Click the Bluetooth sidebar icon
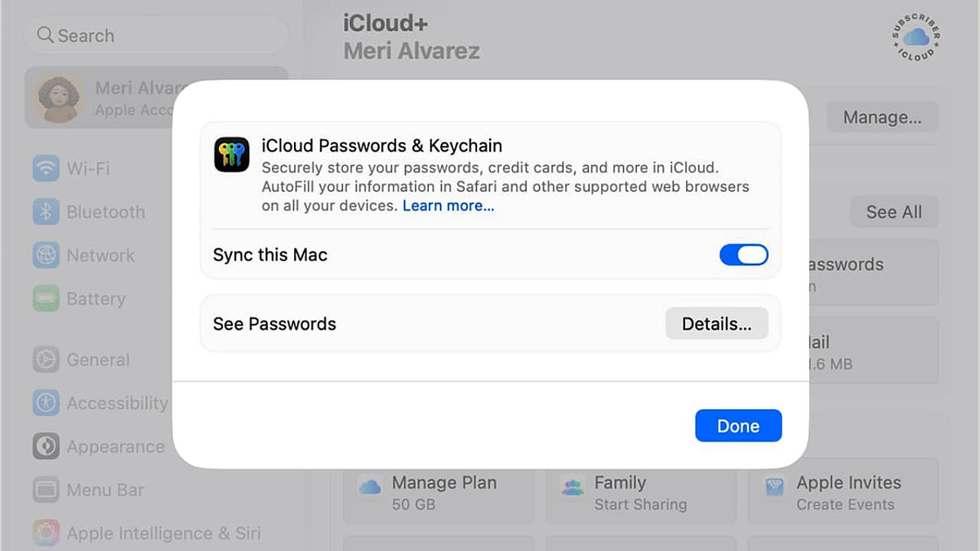Image resolution: width=980 pixels, height=551 pixels. pos(46,212)
